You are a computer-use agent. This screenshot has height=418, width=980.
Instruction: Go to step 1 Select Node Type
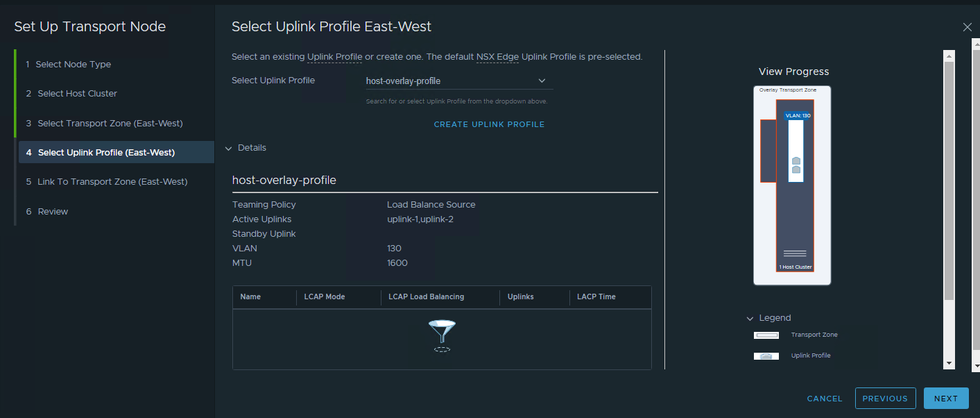[x=74, y=65]
